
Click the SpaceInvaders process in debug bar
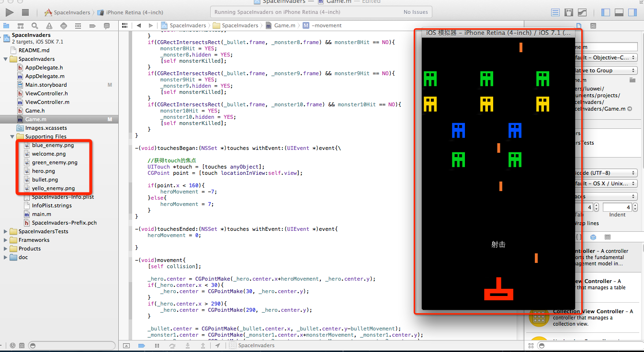[251, 345]
